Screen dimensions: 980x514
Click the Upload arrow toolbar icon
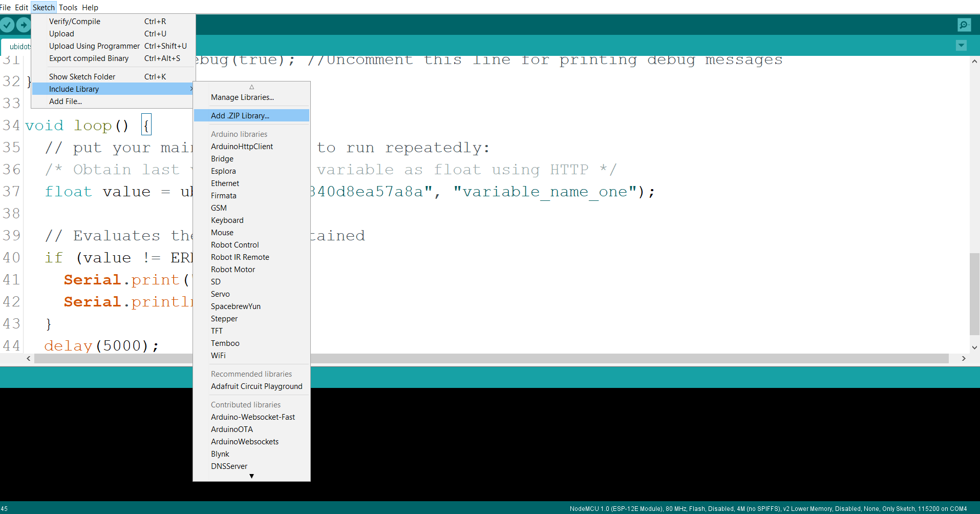click(x=24, y=25)
